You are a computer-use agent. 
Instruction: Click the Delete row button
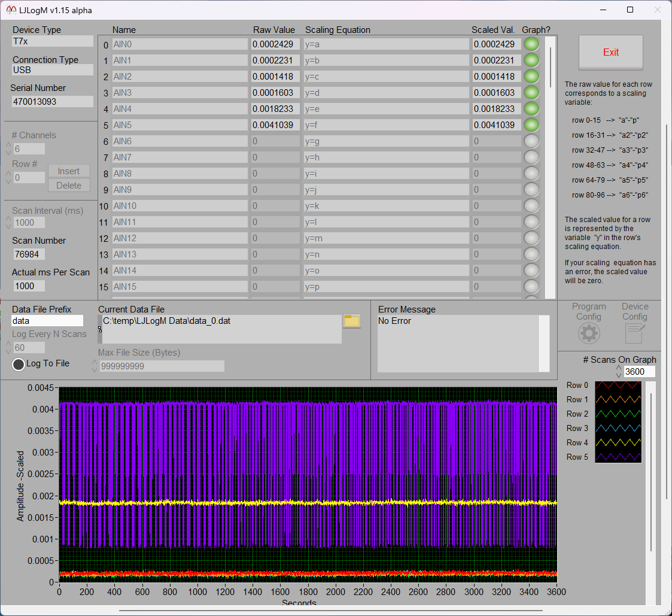(69, 186)
